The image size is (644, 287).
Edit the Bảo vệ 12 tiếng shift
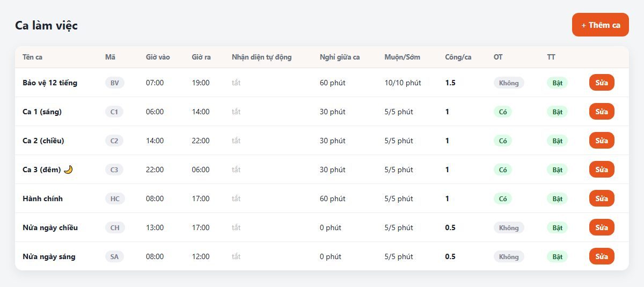(602, 83)
